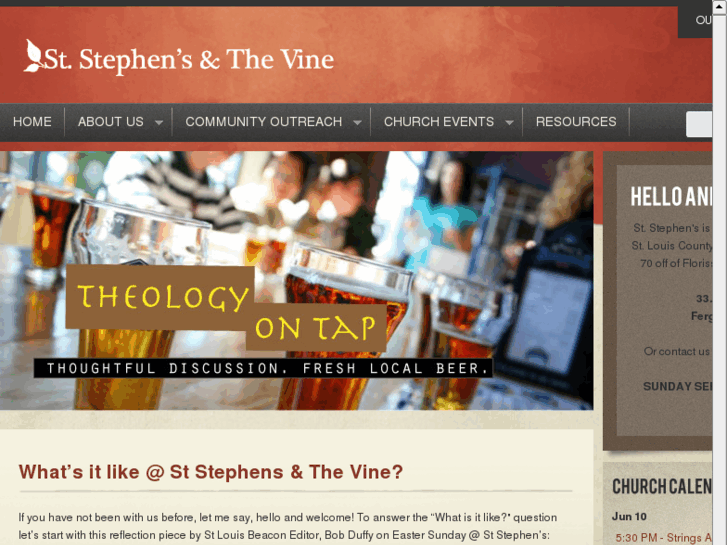Open the 5:30 PM Strings calendar event

[x=664, y=538]
